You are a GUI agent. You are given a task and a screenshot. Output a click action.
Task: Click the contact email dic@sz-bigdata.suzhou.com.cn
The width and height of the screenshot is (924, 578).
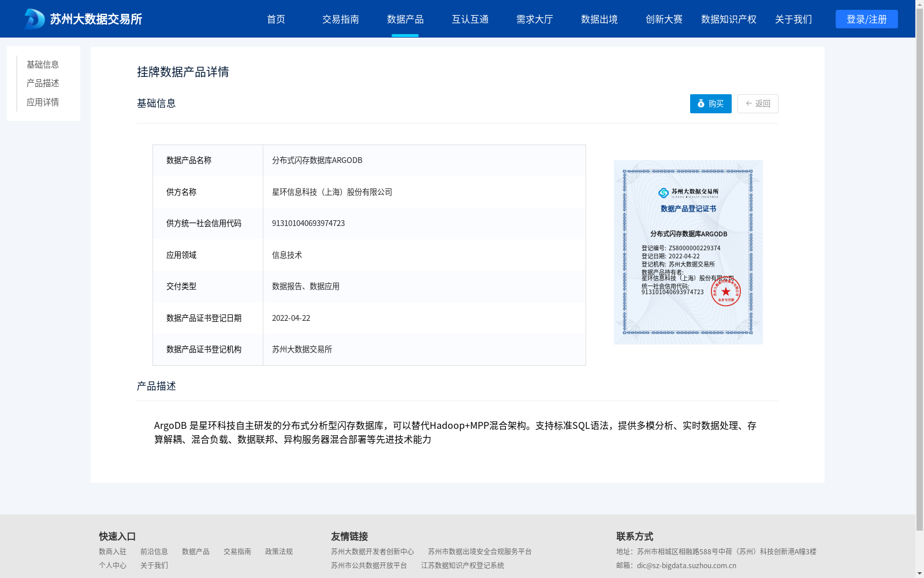pyautogui.click(x=687, y=565)
